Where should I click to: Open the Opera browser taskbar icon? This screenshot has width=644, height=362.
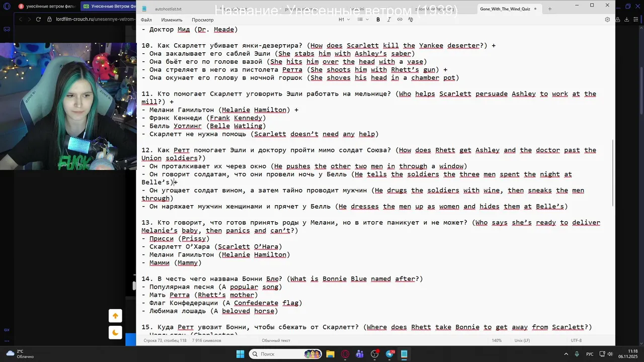(345, 354)
